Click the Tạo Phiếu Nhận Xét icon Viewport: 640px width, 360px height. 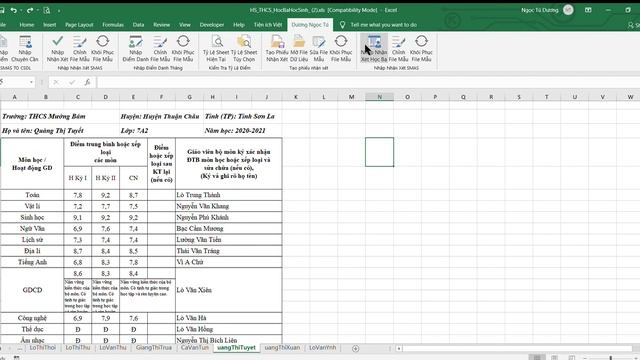click(277, 48)
